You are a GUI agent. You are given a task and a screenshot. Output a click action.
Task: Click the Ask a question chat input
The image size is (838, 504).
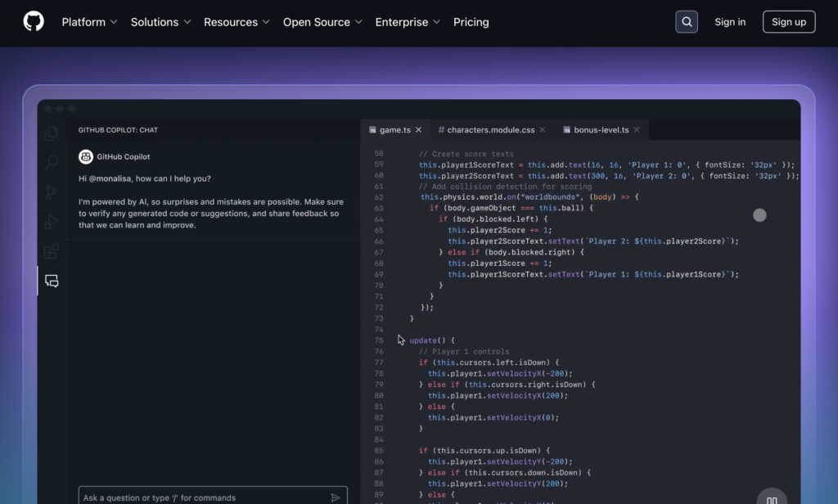click(x=200, y=497)
